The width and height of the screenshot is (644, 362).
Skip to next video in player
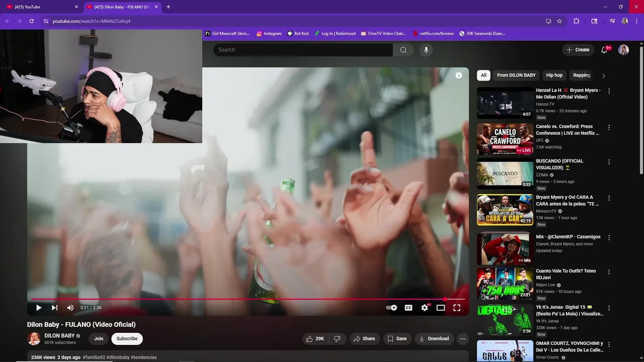point(54,308)
